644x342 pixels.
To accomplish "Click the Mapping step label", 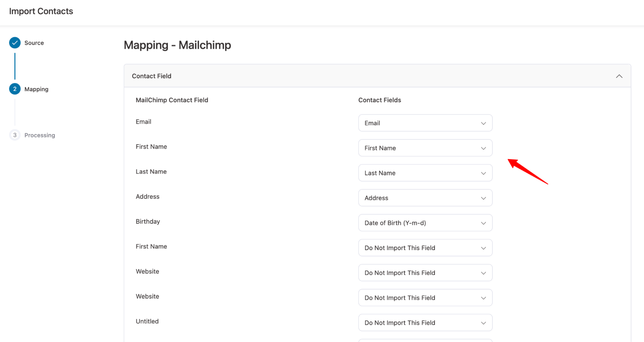I will coord(36,89).
